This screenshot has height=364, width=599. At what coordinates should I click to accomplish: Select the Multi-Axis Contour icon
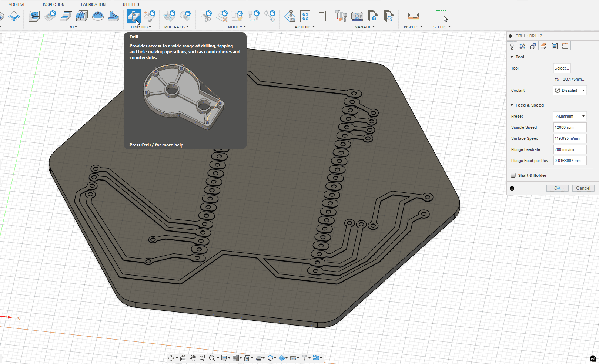coord(185,16)
